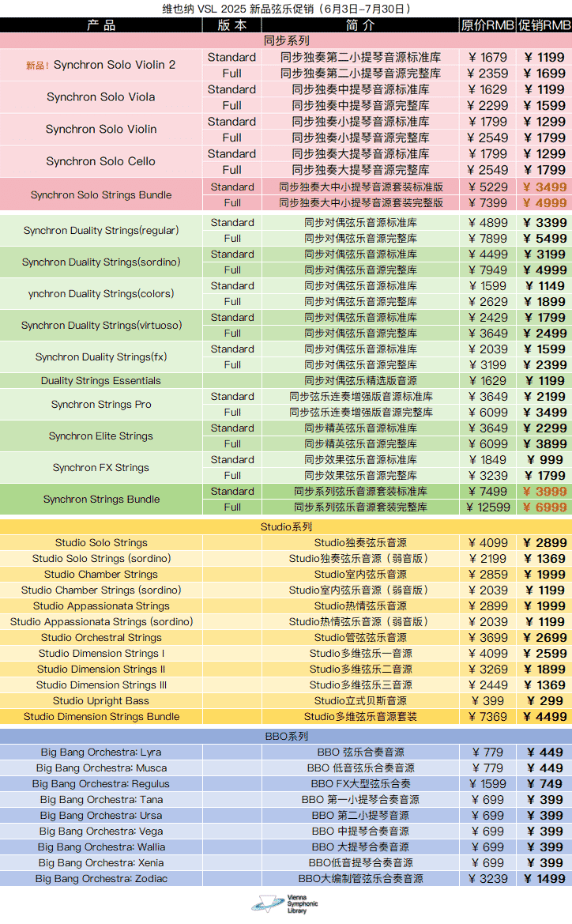Click the promo price ¥ 299
This screenshot has width=572, height=924.
click(545, 701)
